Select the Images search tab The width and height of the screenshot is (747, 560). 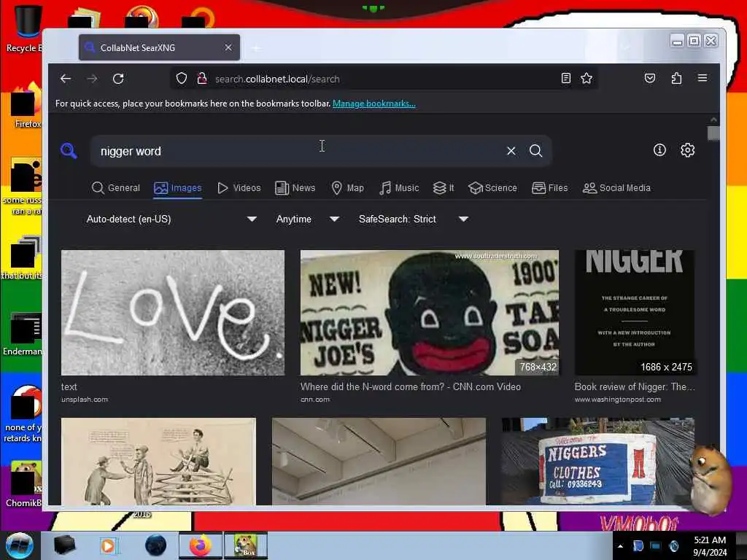pyautogui.click(x=178, y=188)
